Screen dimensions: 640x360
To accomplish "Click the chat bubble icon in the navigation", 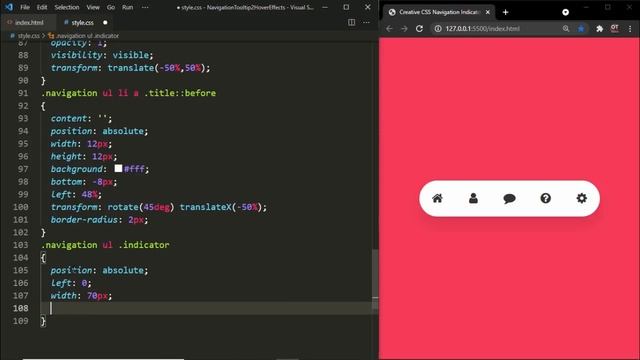I will coord(509,199).
